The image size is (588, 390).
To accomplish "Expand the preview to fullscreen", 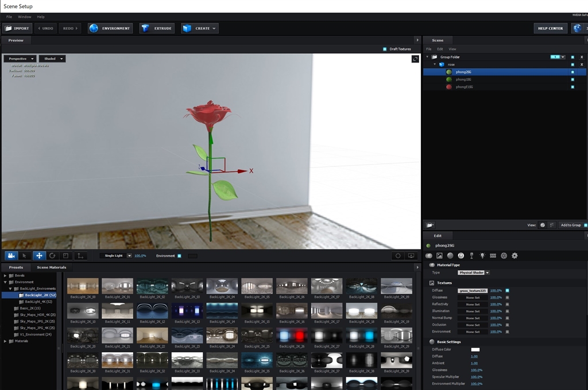I will (x=415, y=59).
